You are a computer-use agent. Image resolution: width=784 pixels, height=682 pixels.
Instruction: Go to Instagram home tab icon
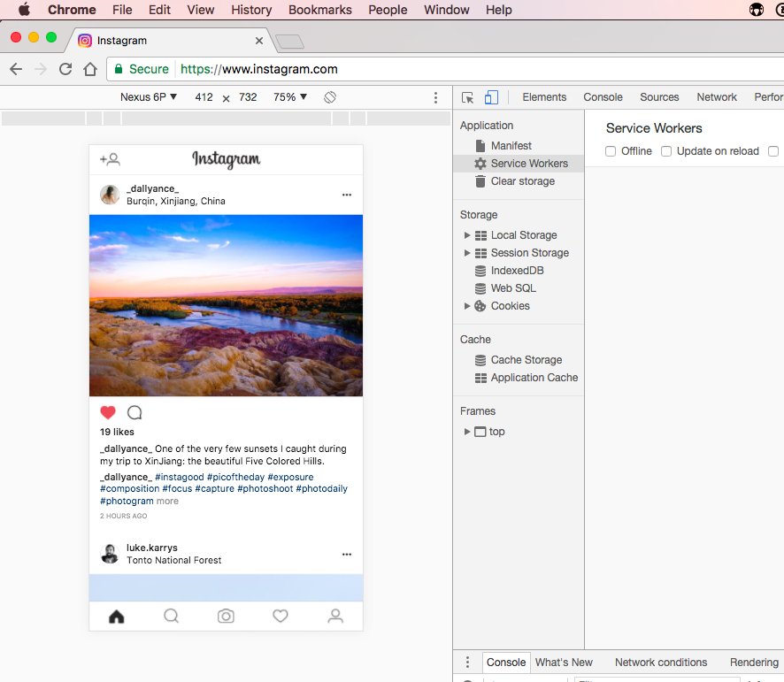point(117,616)
